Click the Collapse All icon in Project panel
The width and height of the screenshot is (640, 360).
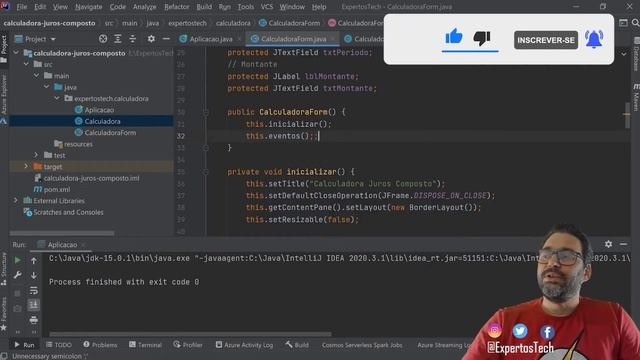(133, 39)
